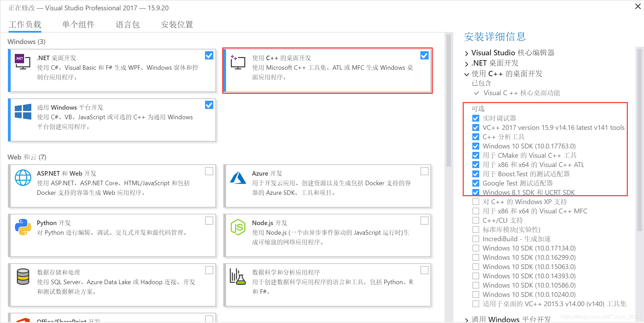
Task: Click the workload list vertical scrollbar
Action: coord(449,100)
